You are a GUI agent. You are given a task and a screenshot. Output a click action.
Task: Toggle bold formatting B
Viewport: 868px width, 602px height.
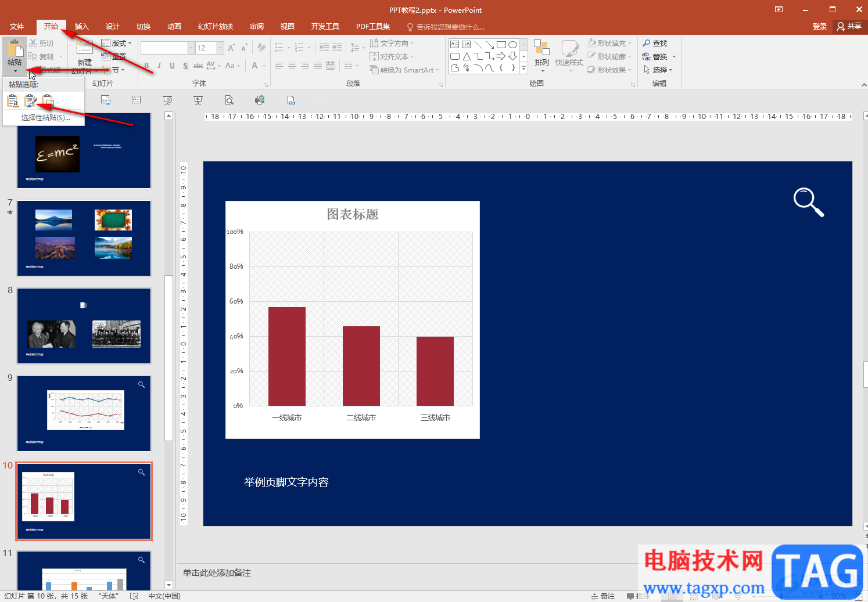[146, 66]
